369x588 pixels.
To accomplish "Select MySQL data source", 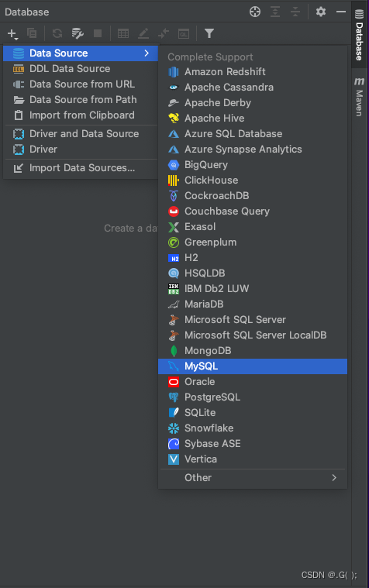I will (253, 366).
